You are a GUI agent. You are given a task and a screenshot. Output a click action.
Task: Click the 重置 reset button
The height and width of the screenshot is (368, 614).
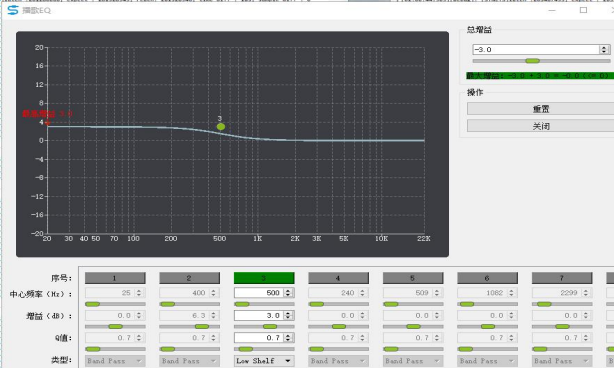point(541,109)
